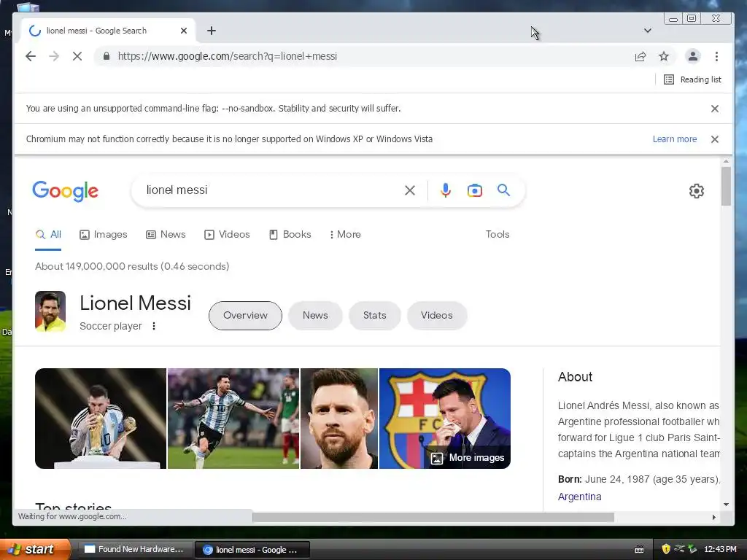Click the results count text
747x560 pixels.
point(132,266)
